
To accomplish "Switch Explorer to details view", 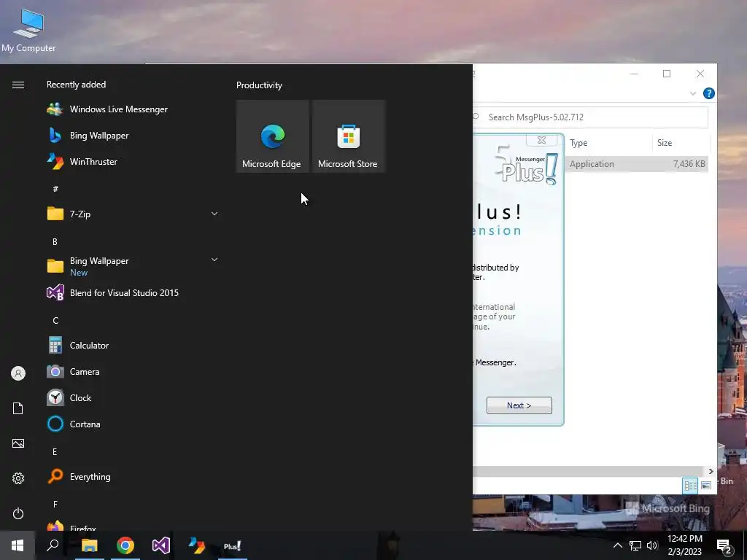I will (x=690, y=485).
